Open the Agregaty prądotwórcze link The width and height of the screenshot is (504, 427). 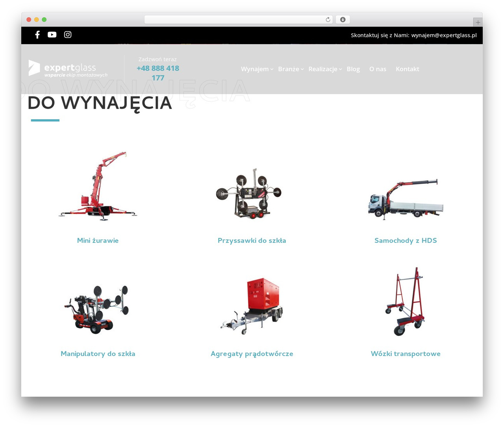point(252,354)
